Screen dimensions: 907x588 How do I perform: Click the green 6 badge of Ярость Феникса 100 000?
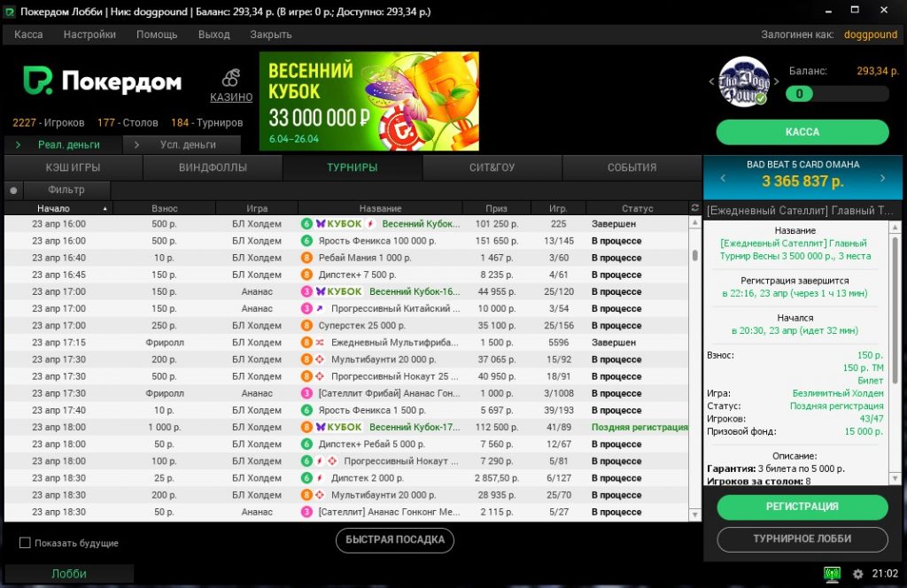click(306, 241)
